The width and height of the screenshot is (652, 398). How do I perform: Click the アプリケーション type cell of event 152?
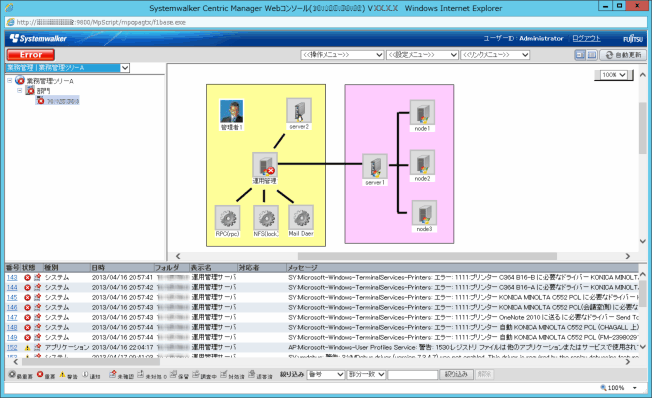pos(67,347)
